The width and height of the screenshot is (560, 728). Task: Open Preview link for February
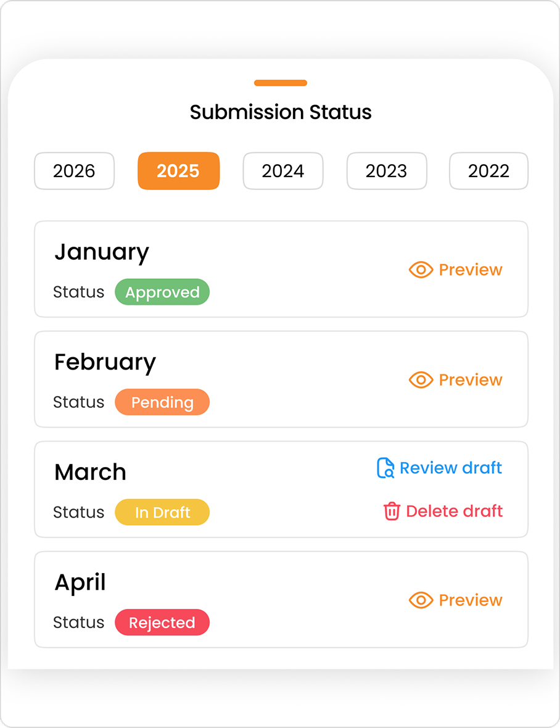pyautogui.click(x=471, y=380)
